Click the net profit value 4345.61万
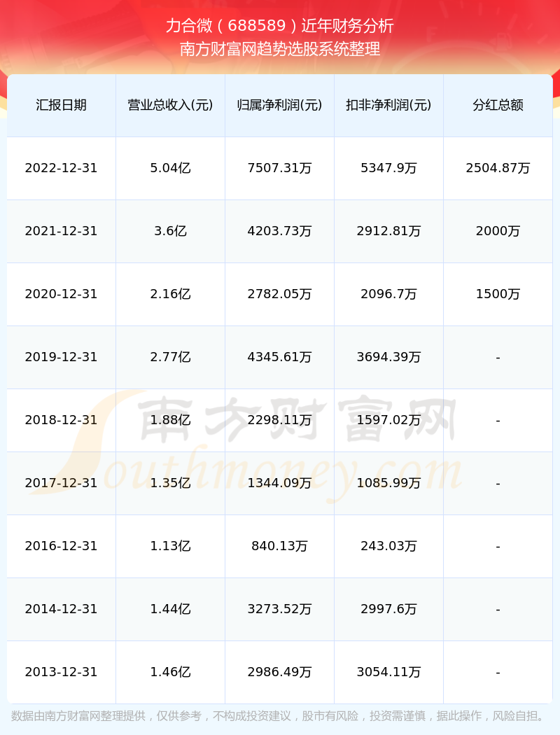Screen dimensions: 560x735 click(x=280, y=357)
